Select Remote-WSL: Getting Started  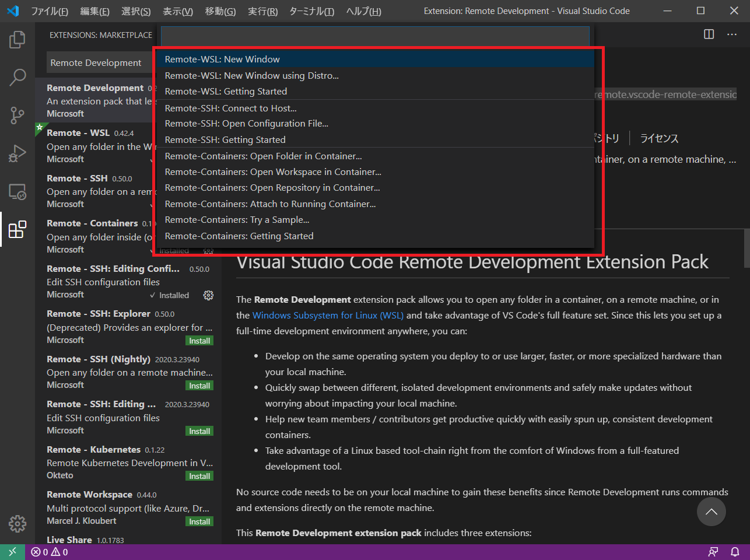pyautogui.click(x=374, y=92)
